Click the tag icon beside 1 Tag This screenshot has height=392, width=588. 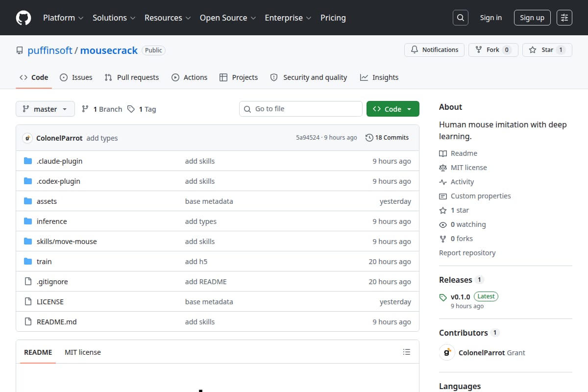[x=131, y=109]
